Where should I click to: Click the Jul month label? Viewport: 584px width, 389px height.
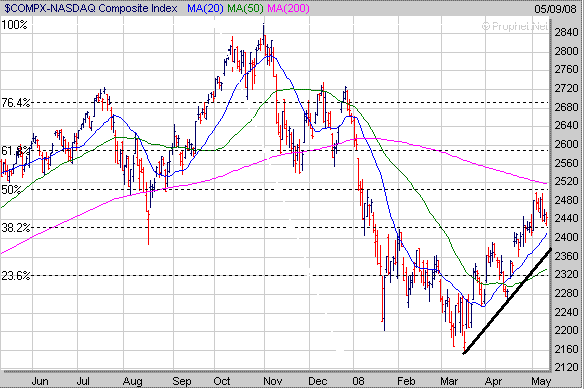click(83, 382)
